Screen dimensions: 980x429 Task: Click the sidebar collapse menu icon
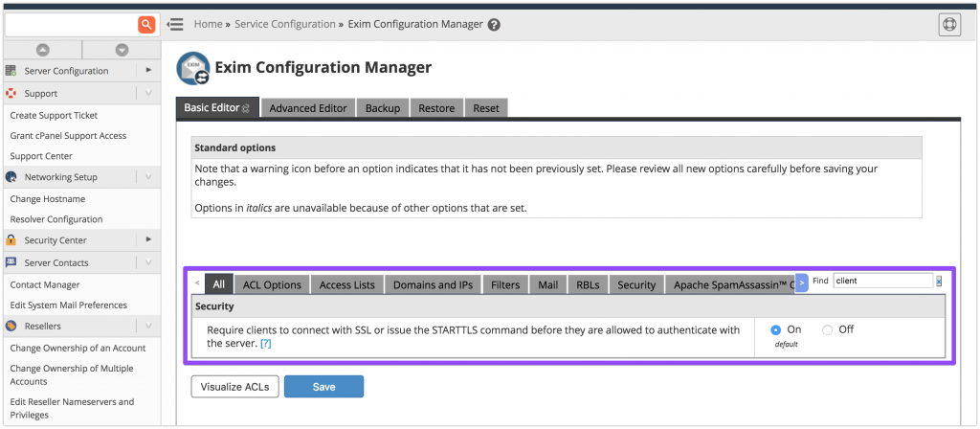[x=175, y=25]
